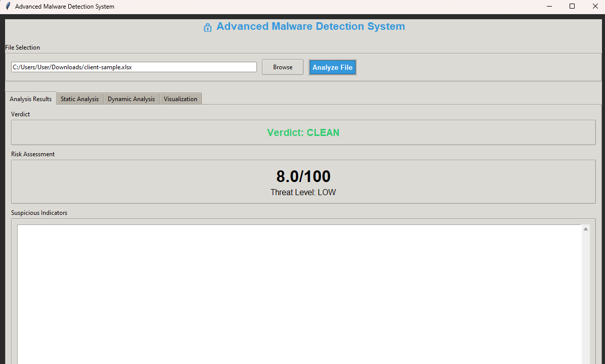Start the scan with Analyze File
The height and width of the screenshot is (364, 605).
pos(332,67)
